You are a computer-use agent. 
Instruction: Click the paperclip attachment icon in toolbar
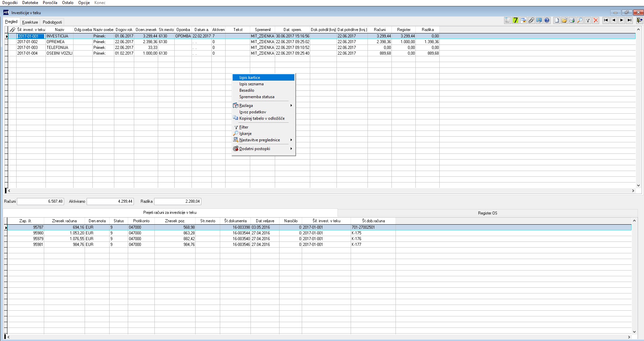click(531, 21)
